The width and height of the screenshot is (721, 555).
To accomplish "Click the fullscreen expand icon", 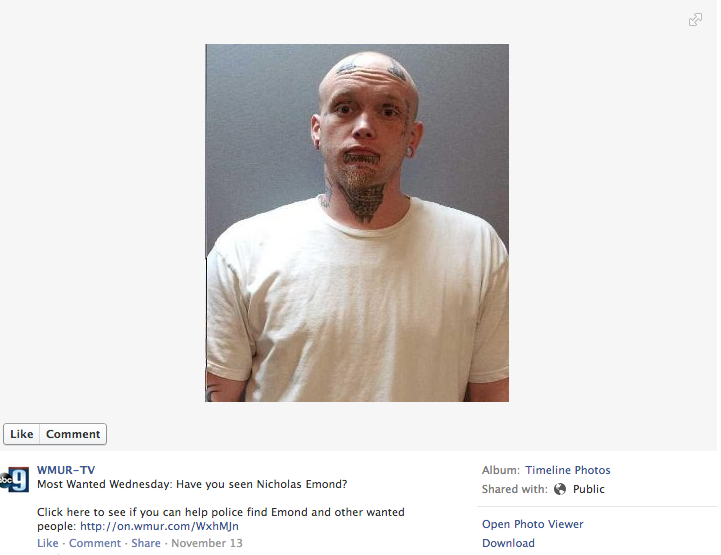I will pos(695,20).
